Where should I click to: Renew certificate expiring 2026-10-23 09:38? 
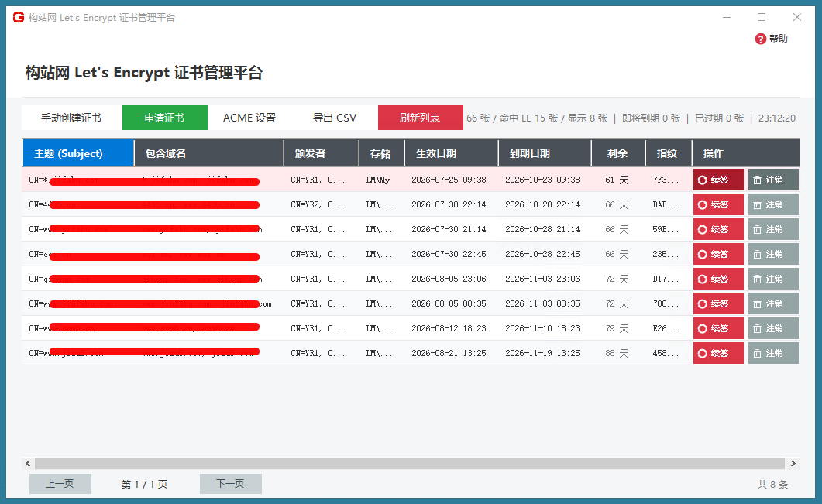(x=718, y=180)
